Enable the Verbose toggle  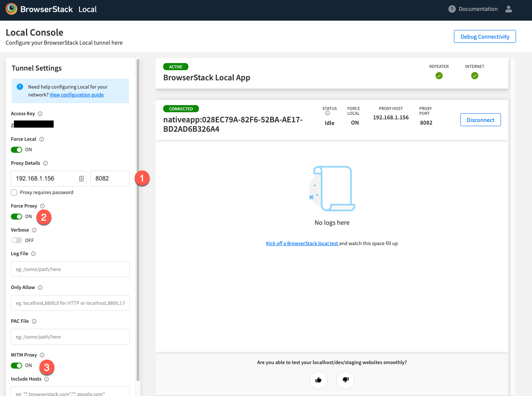17,240
